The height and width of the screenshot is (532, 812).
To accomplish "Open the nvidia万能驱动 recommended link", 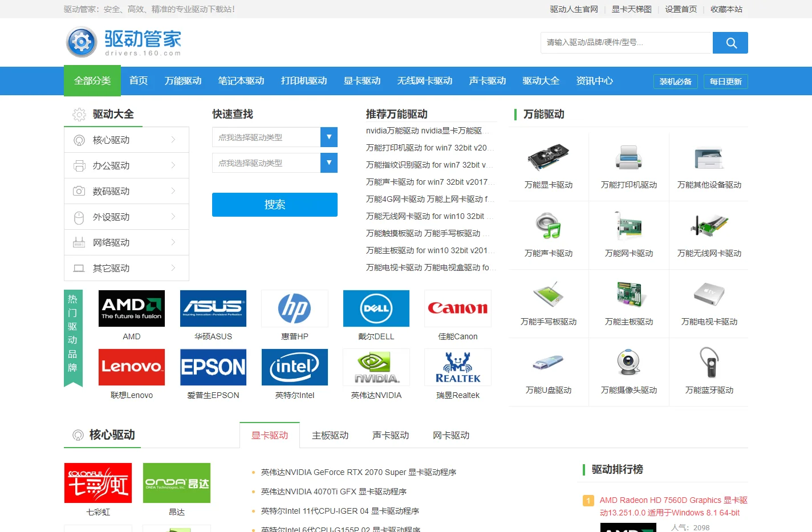I will [x=428, y=131].
